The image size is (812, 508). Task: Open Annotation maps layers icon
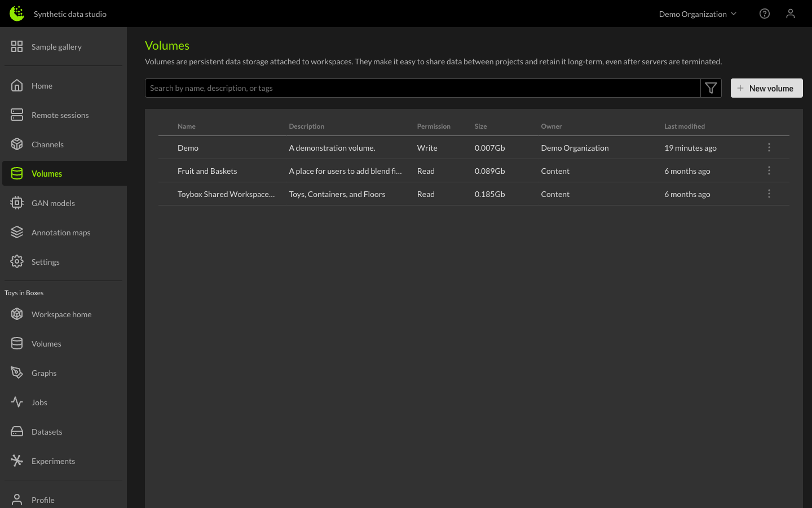point(17,233)
